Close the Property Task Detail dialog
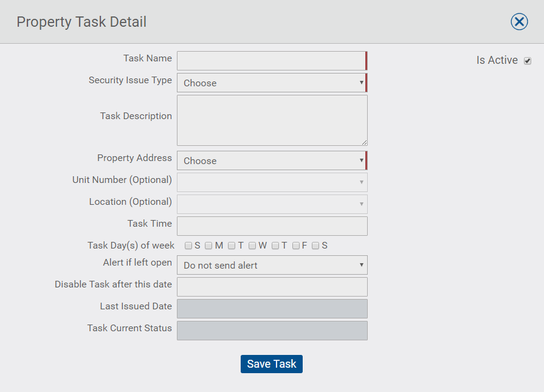This screenshot has height=392, width=544. (519, 22)
